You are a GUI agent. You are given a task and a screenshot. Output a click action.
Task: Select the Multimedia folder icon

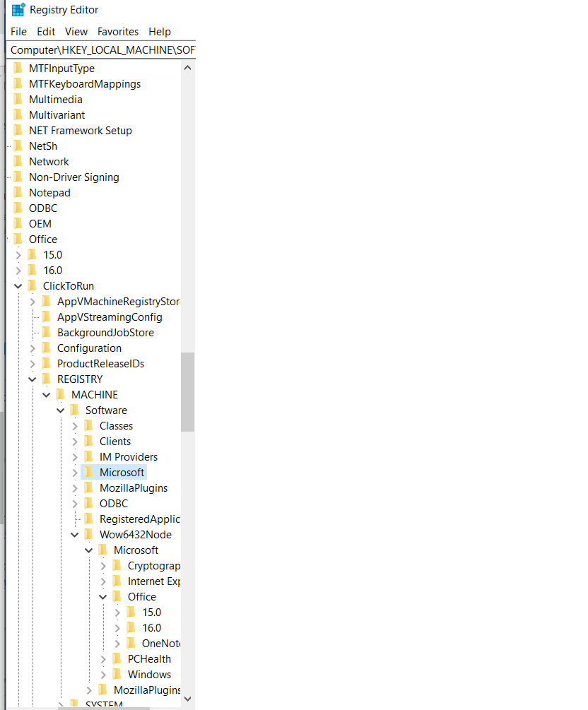[18, 99]
